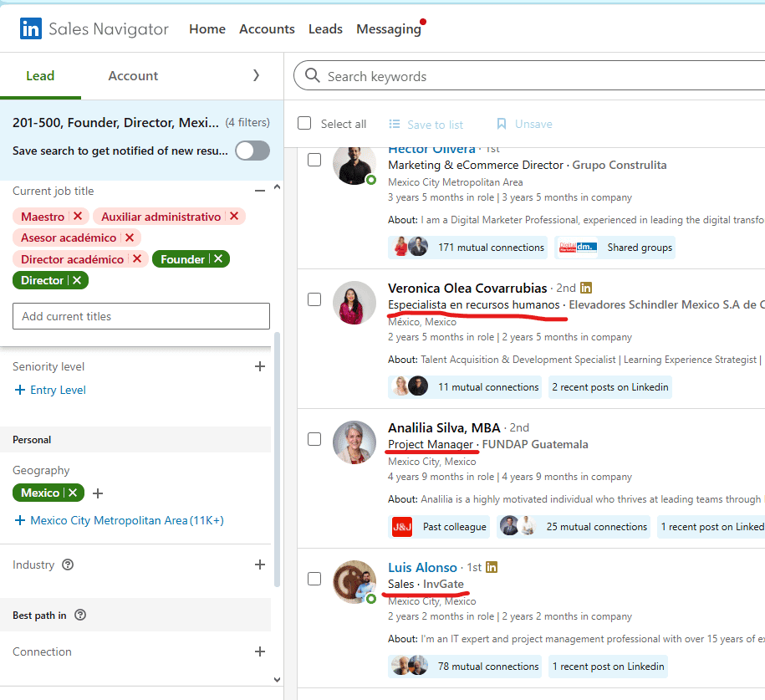Click the 4 filters summary text
The height and width of the screenshot is (700, 765).
[x=247, y=122]
